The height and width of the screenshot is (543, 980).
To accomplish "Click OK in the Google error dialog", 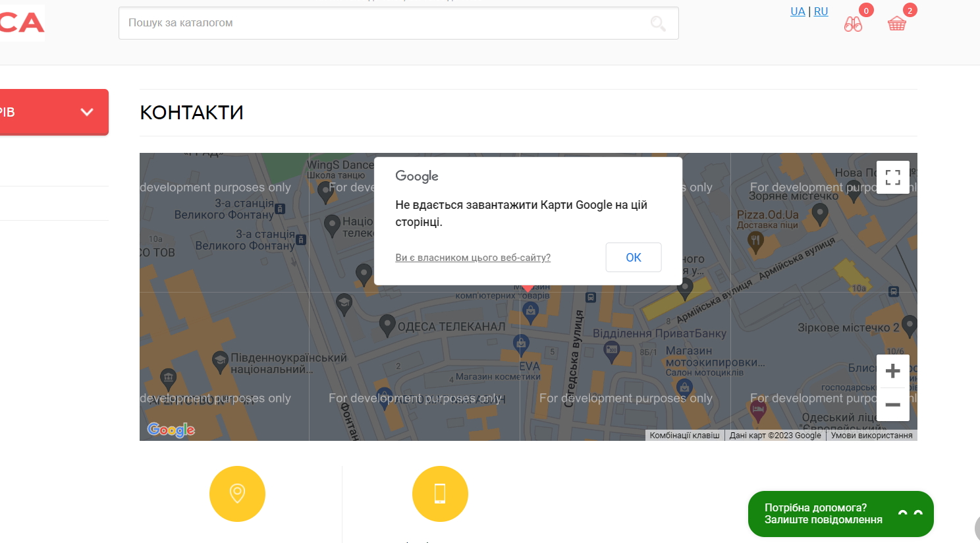I will tap(634, 257).
